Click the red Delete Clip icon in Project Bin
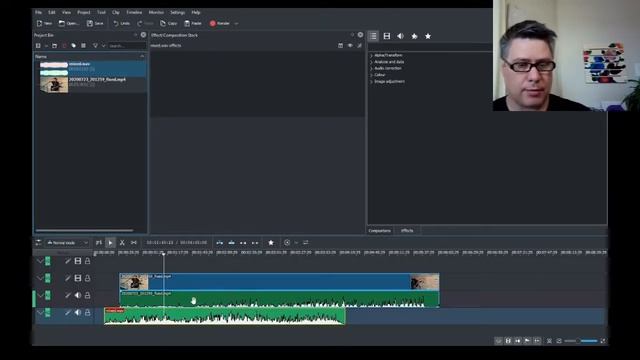The height and width of the screenshot is (360, 640). tap(64, 46)
